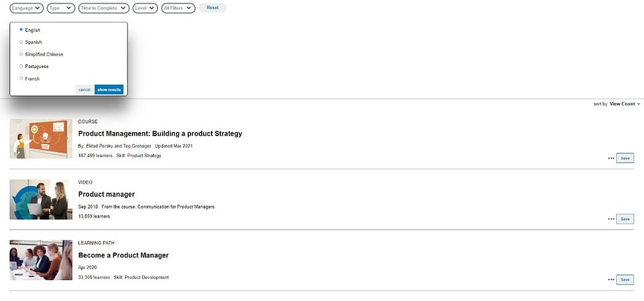
Task: Open the Become a Product Manager title
Action: coord(123,255)
